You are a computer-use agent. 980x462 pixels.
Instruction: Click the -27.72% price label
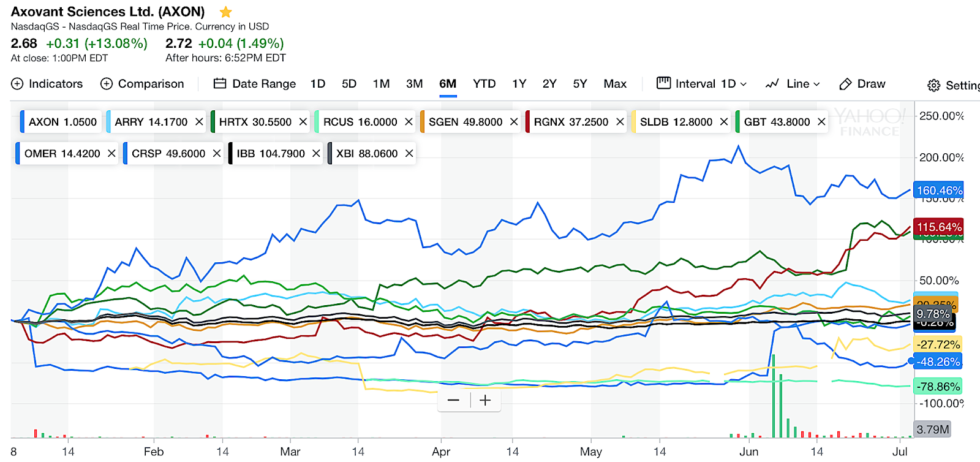(938, 344)
